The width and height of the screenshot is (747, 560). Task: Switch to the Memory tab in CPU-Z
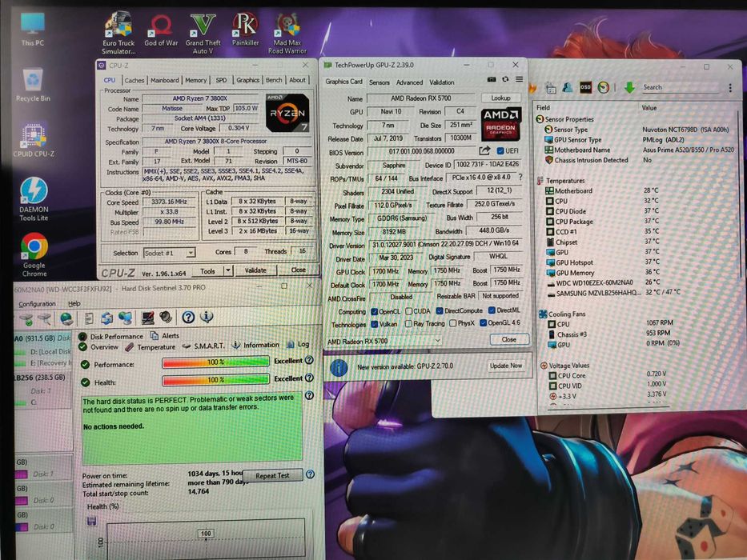coord(196,80)
